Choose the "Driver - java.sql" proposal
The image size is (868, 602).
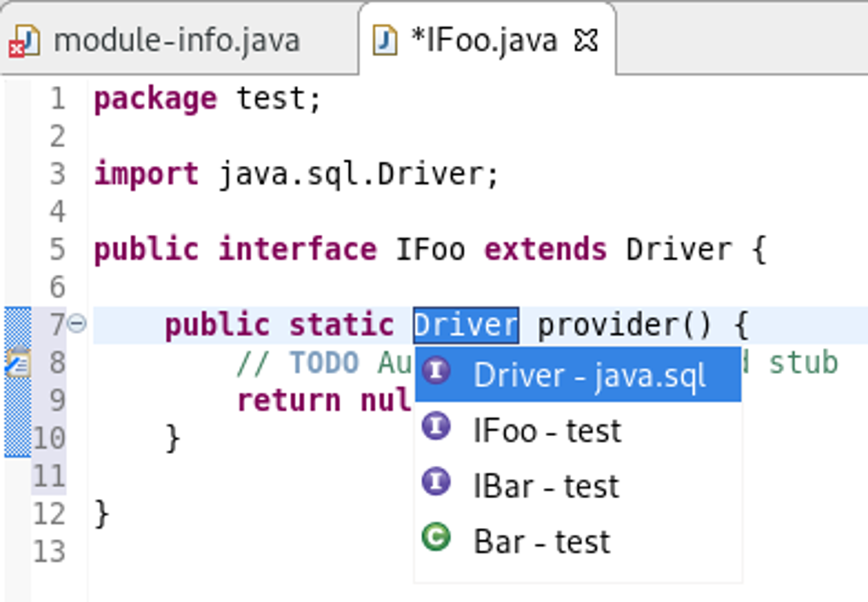589,376
